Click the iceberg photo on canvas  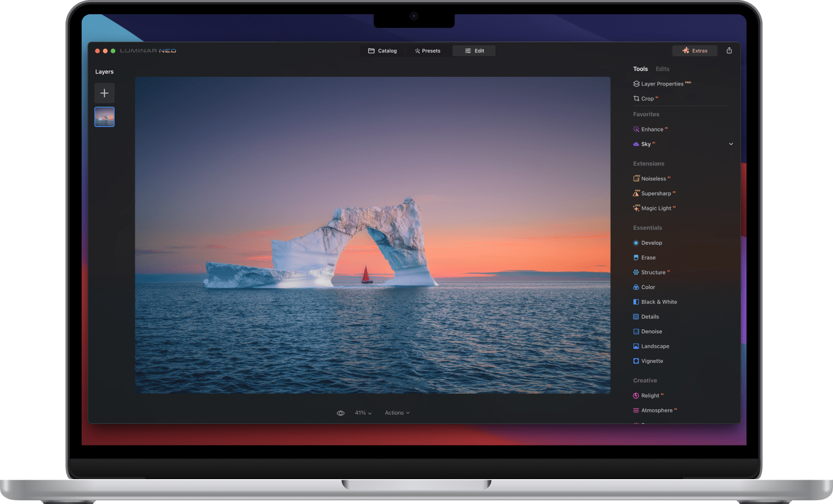click(x=373, y=235)
